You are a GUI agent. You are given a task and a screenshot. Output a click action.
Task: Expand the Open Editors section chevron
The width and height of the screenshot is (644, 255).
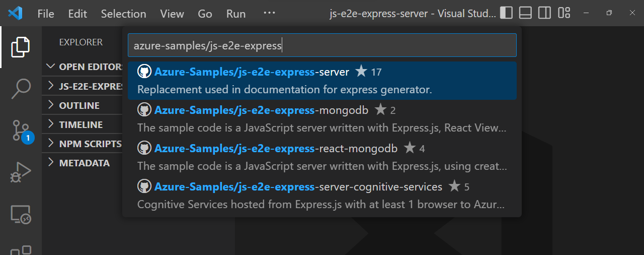point(50,67)
